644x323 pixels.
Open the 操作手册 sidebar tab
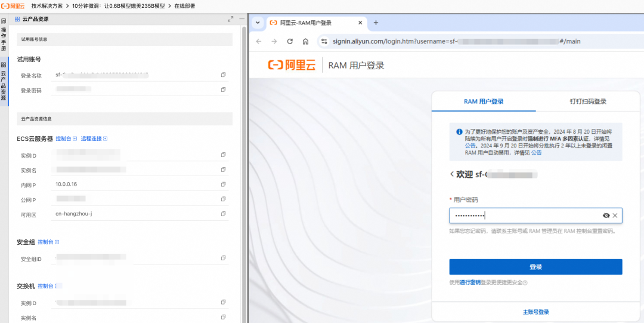4,35
